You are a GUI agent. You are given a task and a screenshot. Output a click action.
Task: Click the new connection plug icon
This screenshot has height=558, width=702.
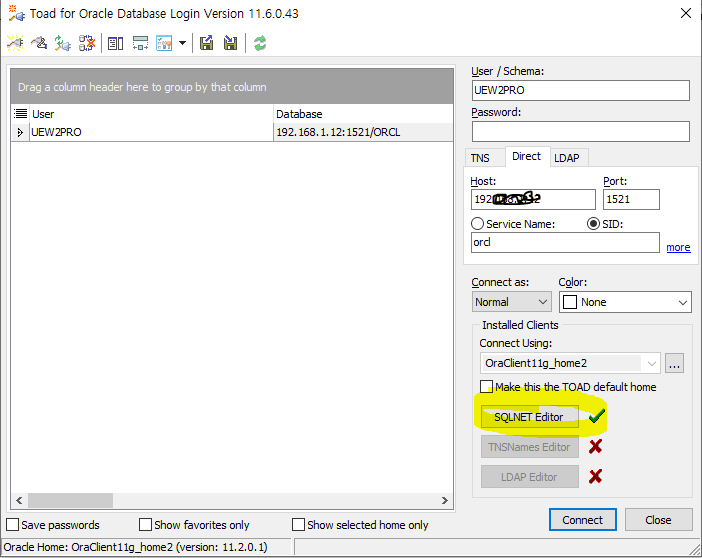tap(15, 43)
